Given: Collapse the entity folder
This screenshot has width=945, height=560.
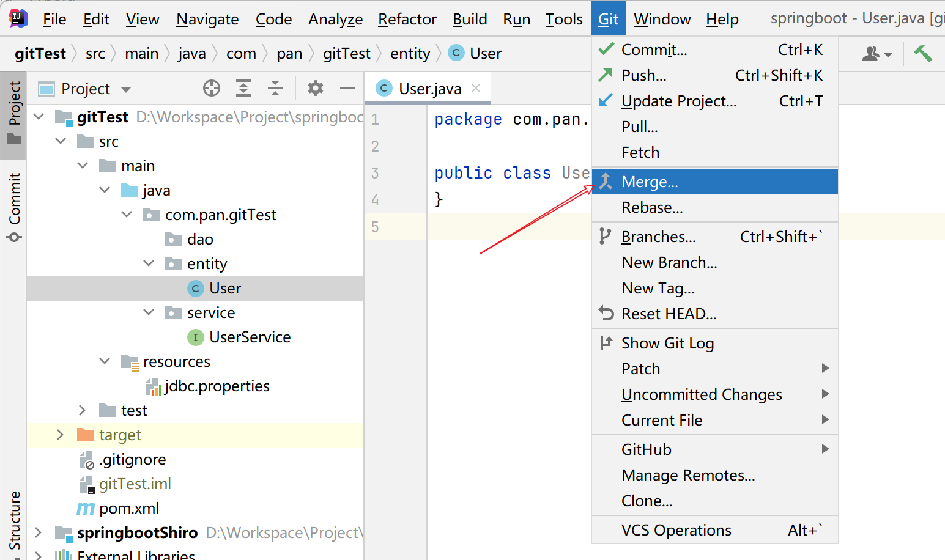Looking at the screenshot, I should pyautogui.click(x=149, y=263).
